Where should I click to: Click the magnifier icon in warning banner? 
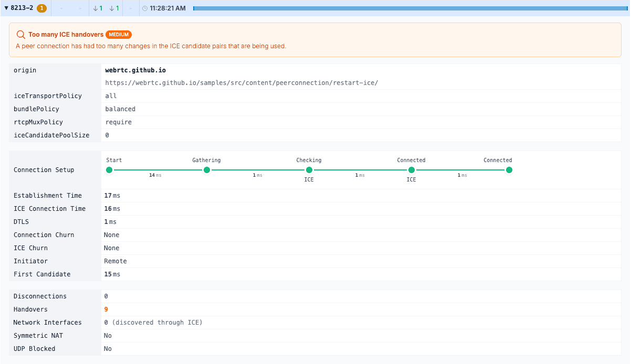coord(20,35)
